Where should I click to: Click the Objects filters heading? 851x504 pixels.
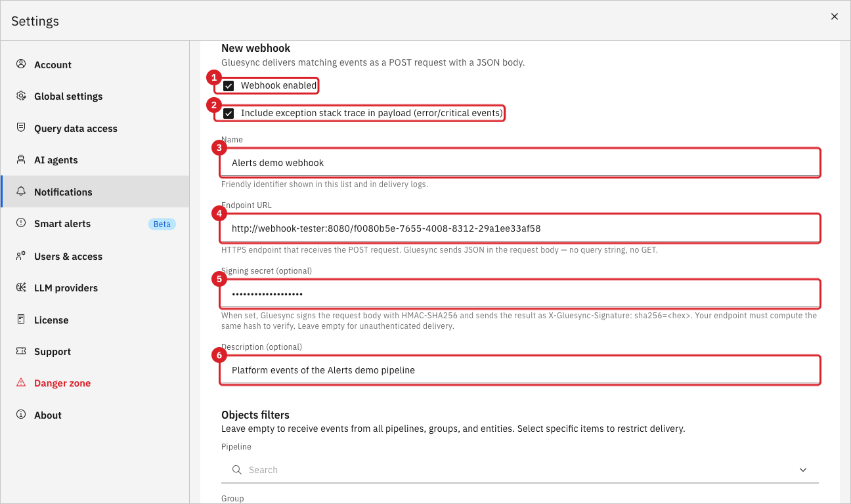pos(255,415)
